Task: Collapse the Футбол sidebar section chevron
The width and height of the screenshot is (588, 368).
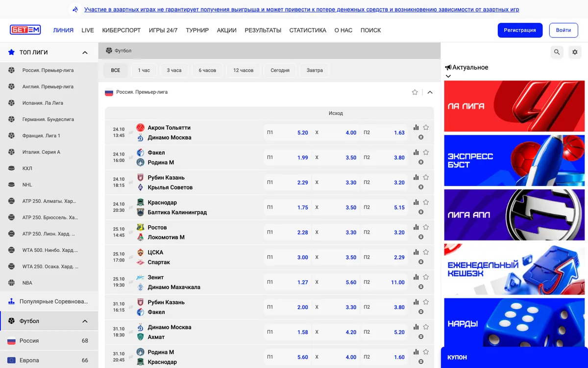Action: point(85,321)
